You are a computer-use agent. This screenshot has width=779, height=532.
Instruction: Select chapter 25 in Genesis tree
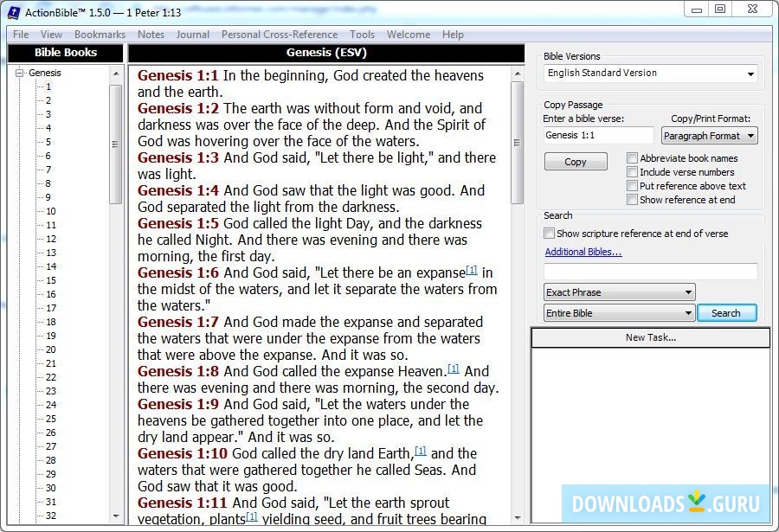[x=51, y=419]
